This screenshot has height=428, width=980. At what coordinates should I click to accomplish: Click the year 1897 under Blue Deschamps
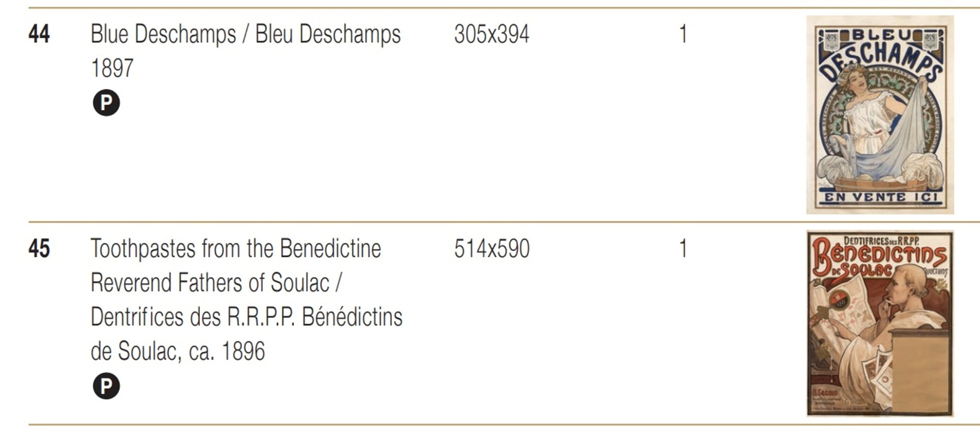coord(112,68)
